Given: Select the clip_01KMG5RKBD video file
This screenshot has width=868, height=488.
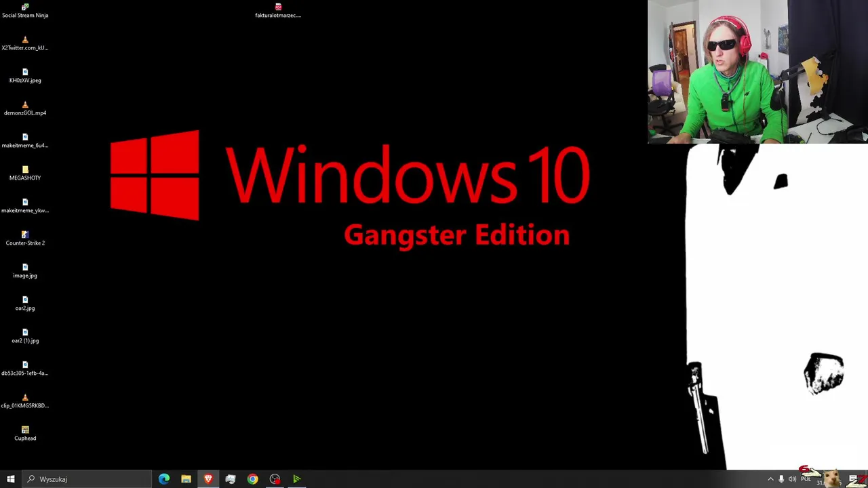Looking at the screenshot, I should click(25, 401).
